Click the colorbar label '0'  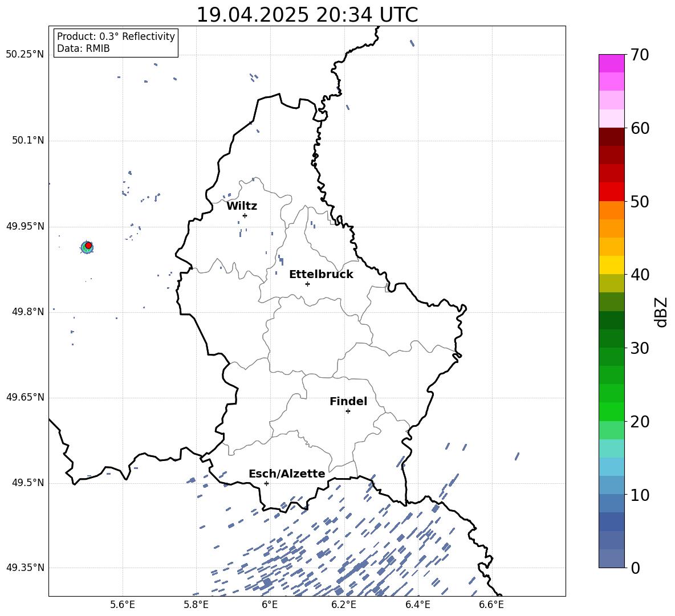[636, 568]
